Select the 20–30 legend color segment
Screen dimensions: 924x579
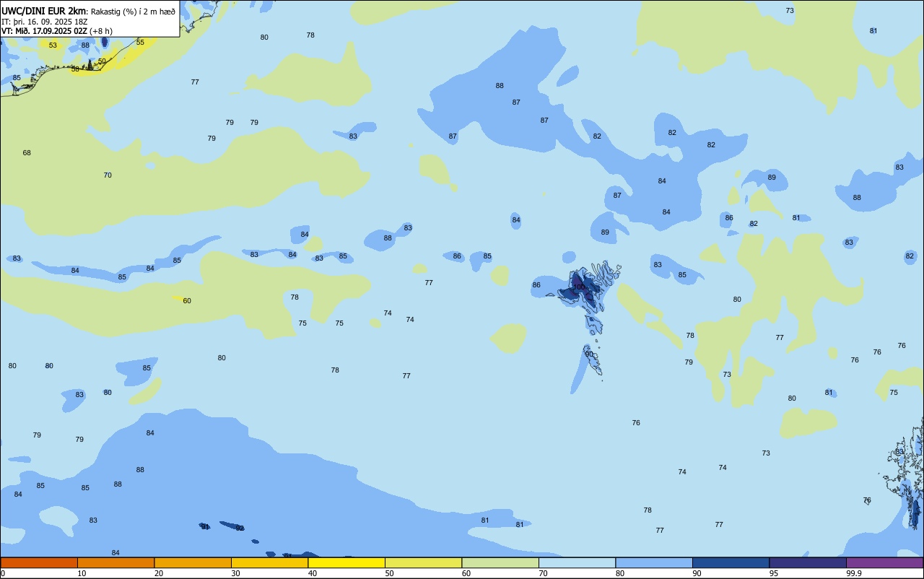tap(193, 562)
